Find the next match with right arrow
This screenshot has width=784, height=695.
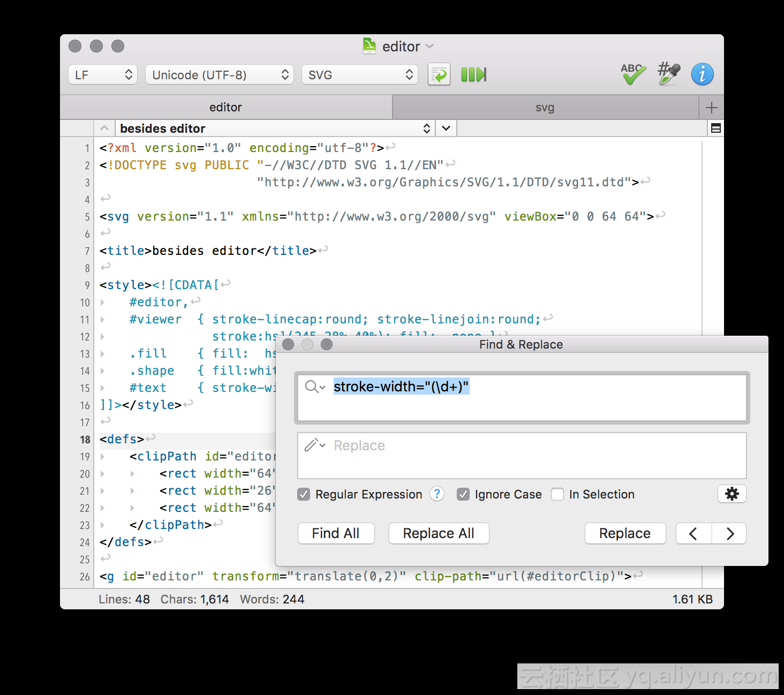pyautogui.click(x=729, y=533)
